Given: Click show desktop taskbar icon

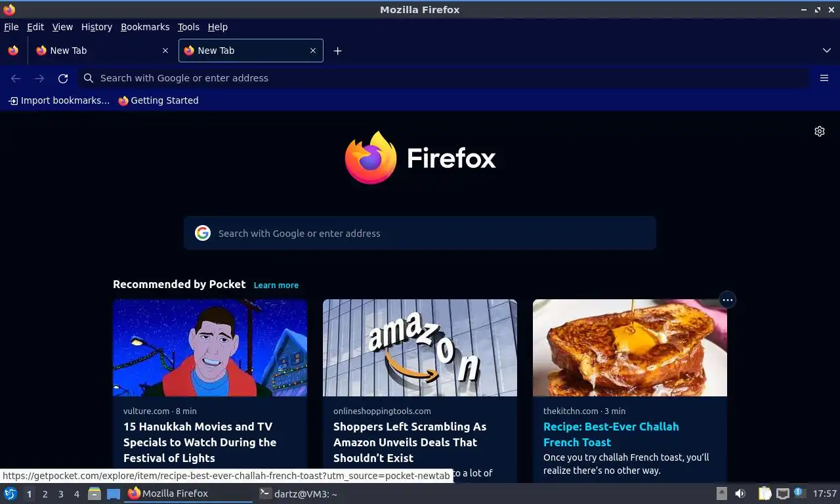Looking at the screenshot, I should 114,493.
